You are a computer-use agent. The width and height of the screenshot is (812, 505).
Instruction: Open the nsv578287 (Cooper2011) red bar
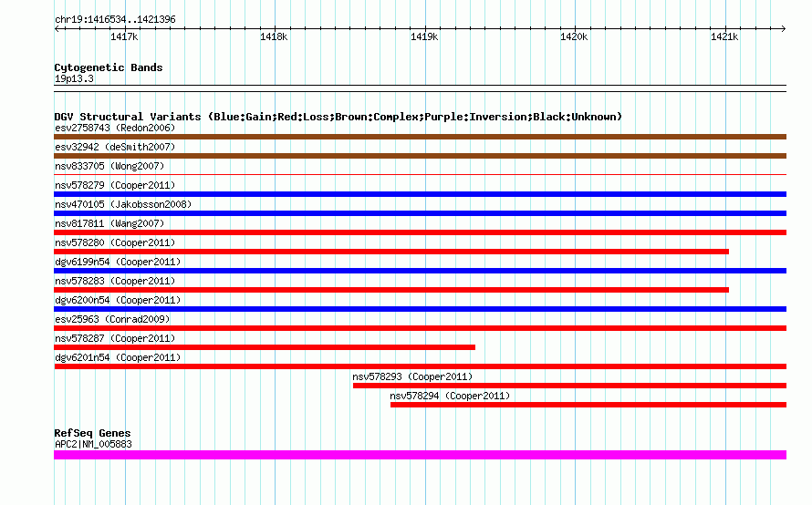pyautogui.click(x=265, y=347)
